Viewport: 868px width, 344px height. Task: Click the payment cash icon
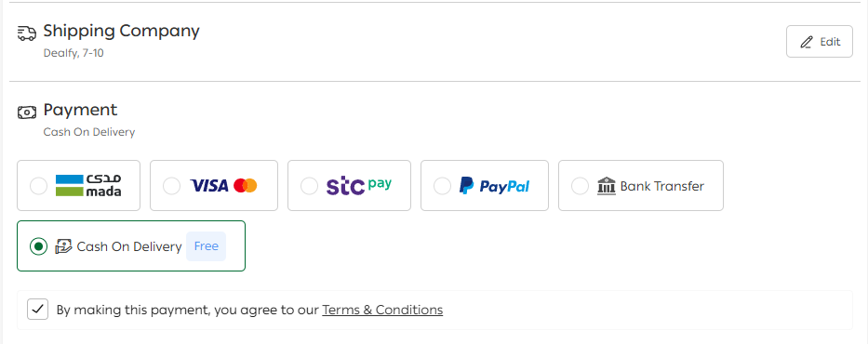click(x=27, y=112)
